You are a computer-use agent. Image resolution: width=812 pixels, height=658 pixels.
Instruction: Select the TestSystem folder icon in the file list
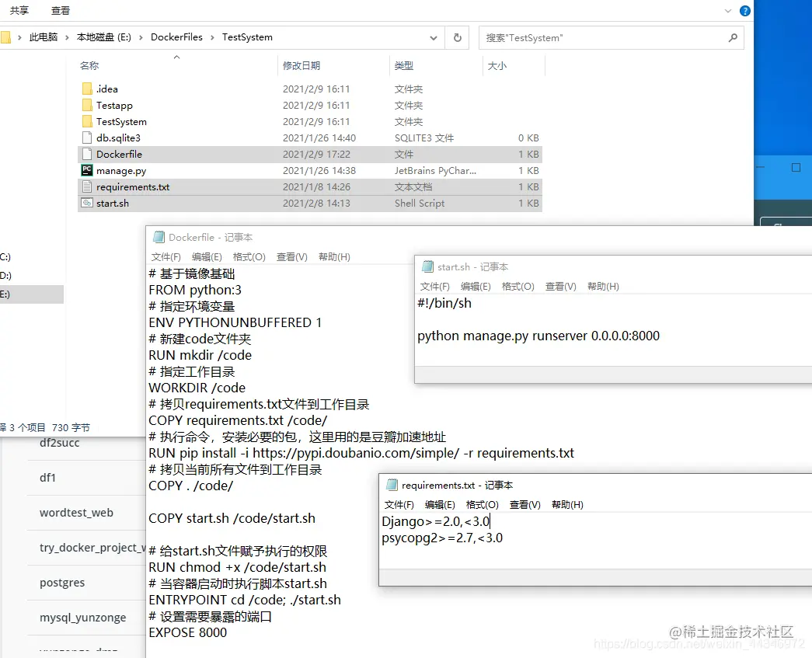click(87, 122)
